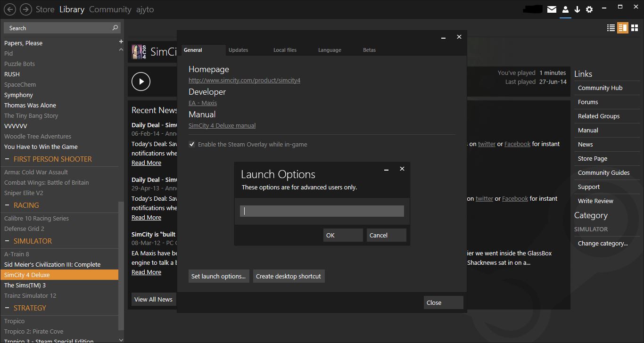Select Defense Grid 2 in the library

click(x=24, y=229)
